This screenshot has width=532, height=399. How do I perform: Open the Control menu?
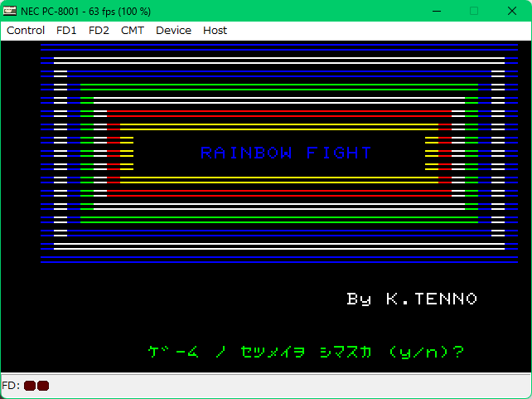[26, 31]
